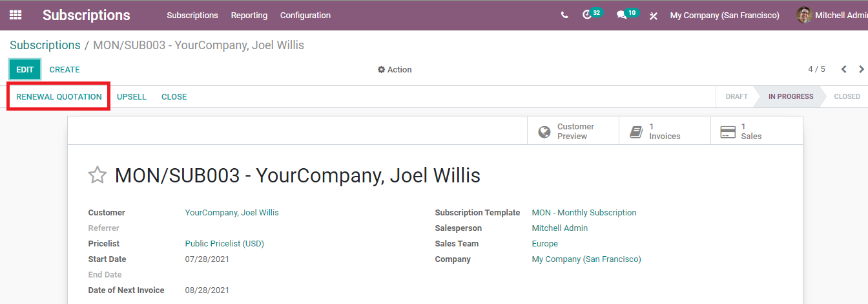
Task: Open the Reporting menu
Action: click(249, 15)
